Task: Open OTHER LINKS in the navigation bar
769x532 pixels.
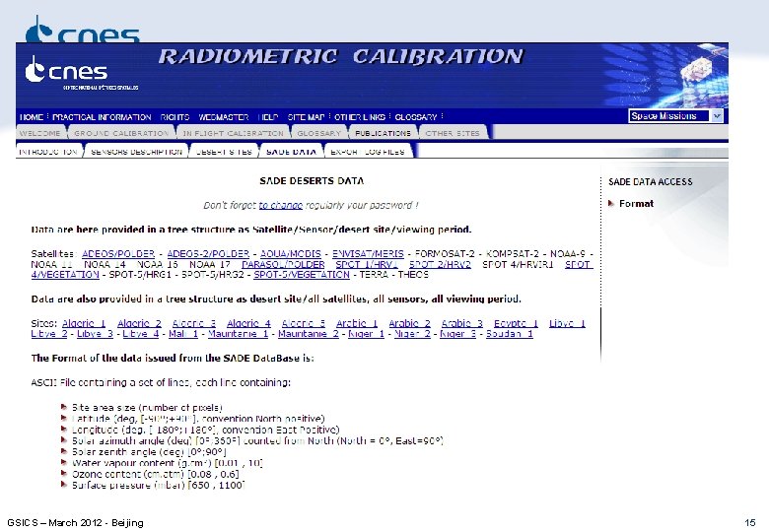Action: pyautogui.click(x=360, y=117)
